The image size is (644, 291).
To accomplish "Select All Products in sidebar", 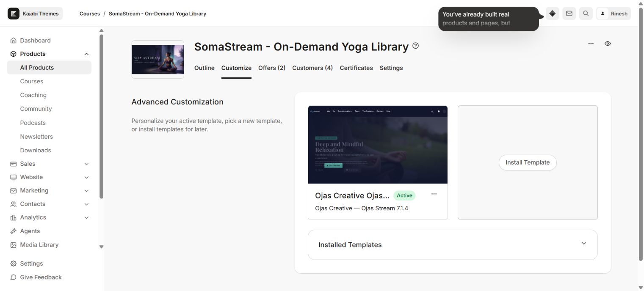I will click(x=49, y=68).
